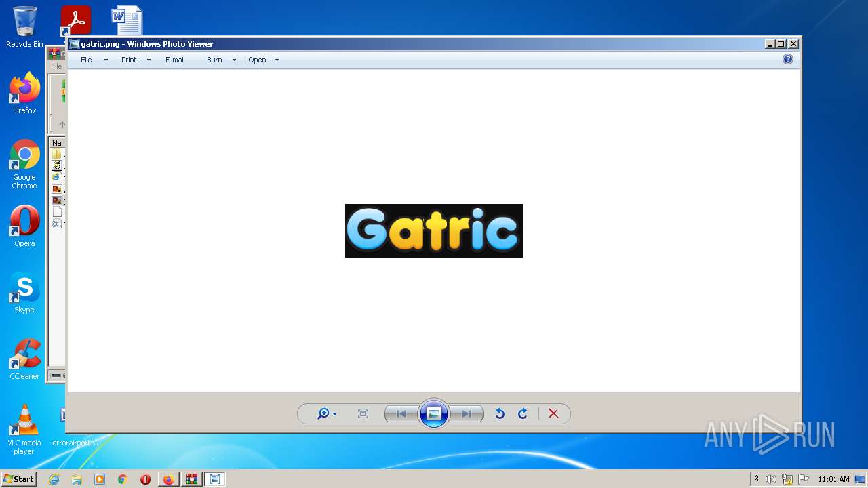
Task: Open Recycle Bin desktop icon
Action: pos(24,28)
